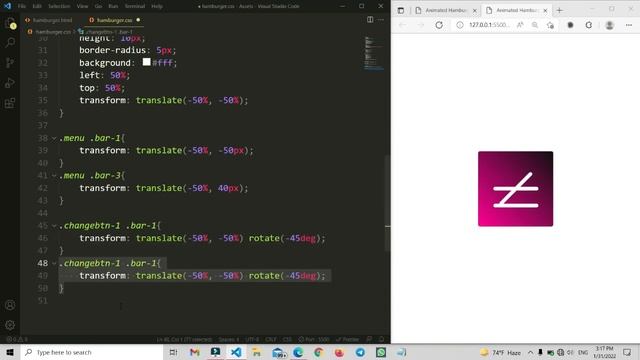Open the Edge tab actions menu icon
640x360 pixels.
pos(401,11)
